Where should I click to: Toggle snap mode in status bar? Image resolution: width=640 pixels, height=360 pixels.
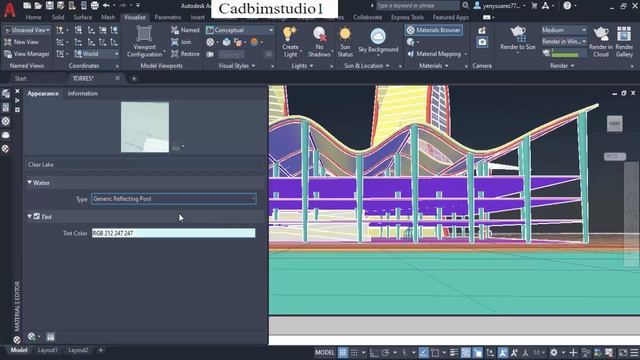point(354,352)
